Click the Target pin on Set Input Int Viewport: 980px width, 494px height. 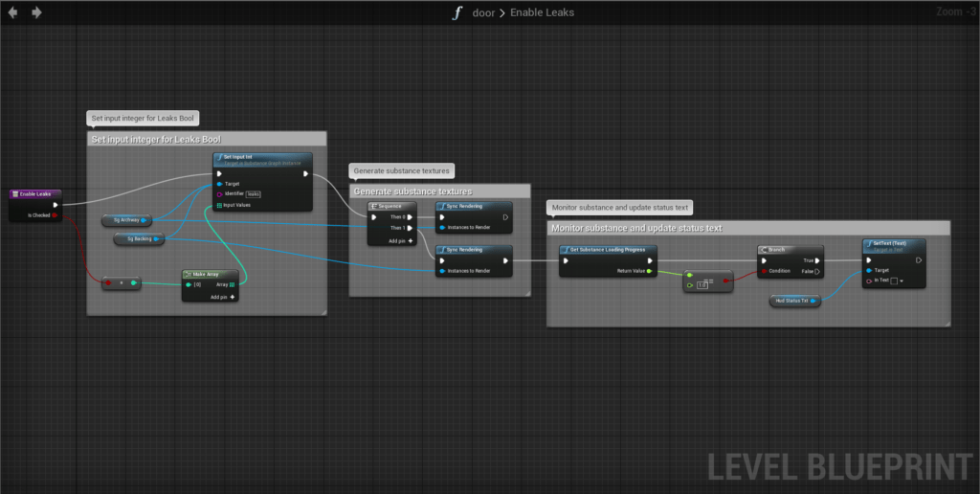[x=219, y=184]
